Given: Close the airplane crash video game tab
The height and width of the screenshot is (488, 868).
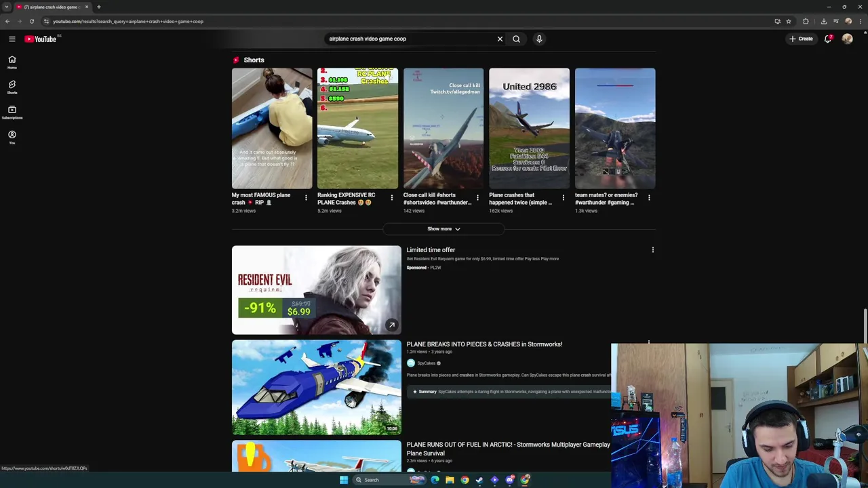Looking at the screenshot, I should pos(86,7).
